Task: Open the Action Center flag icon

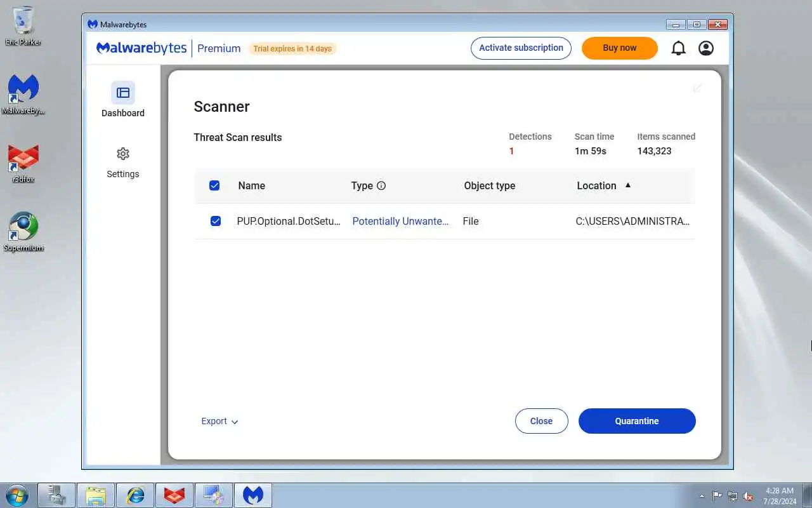Action: point(717,496)
